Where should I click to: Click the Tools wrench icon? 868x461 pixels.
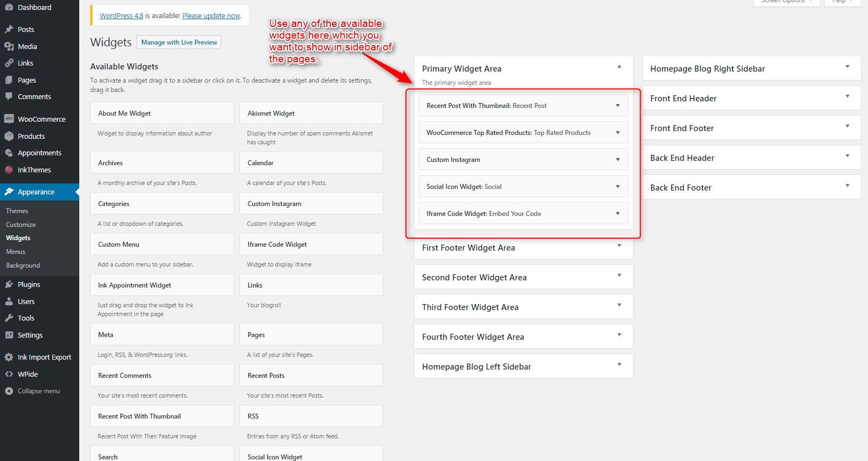(9, 318)
